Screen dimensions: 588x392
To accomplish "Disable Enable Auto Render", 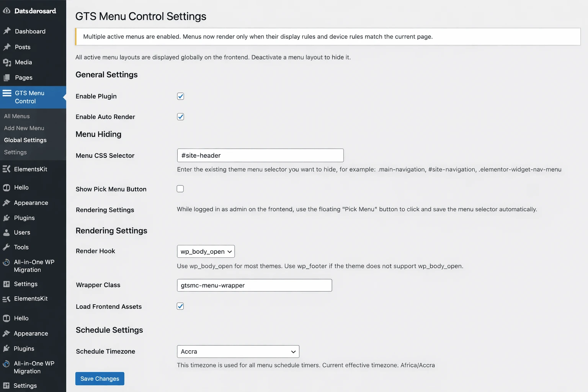I will [x=180, y=116].
